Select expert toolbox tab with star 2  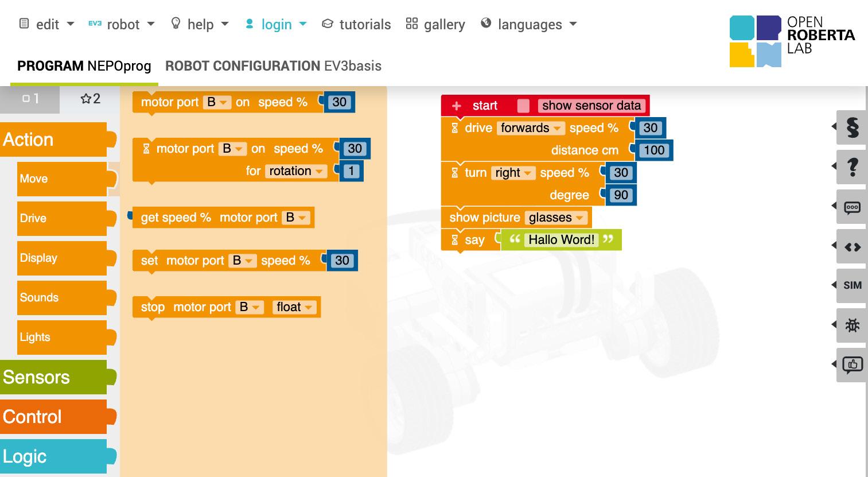[90, 99]
